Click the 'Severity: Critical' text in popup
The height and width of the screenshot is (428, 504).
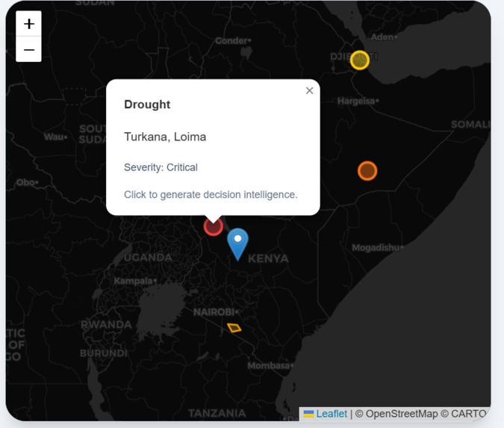pyautogui.click(x=161, y=167)
